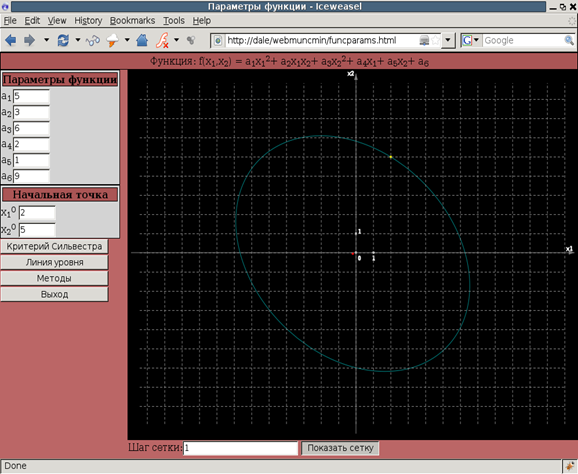
Task: Click the bookmark star in address bar
Action: [x=435, y=40]
